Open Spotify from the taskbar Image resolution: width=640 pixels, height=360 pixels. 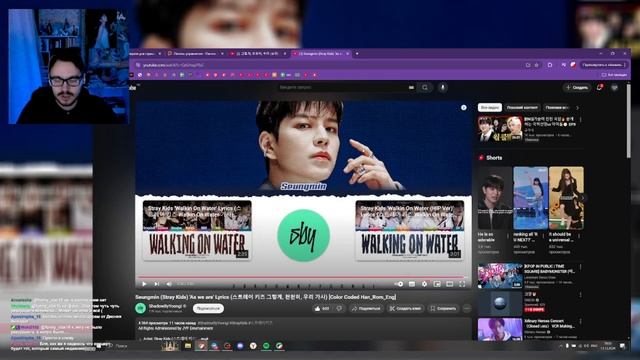click(x=266, y=346)
